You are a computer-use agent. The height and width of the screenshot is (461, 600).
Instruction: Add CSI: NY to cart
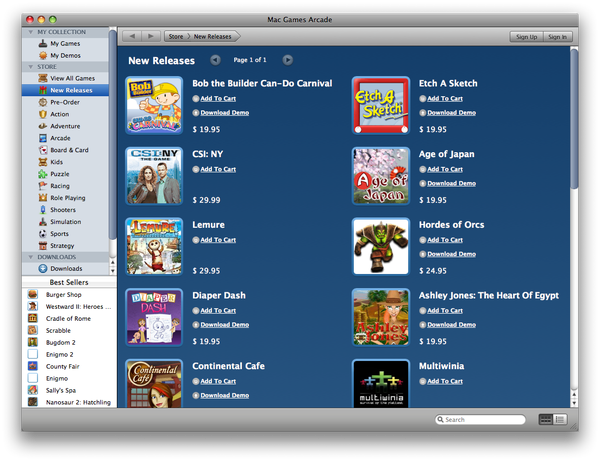(x=218, y=169)
